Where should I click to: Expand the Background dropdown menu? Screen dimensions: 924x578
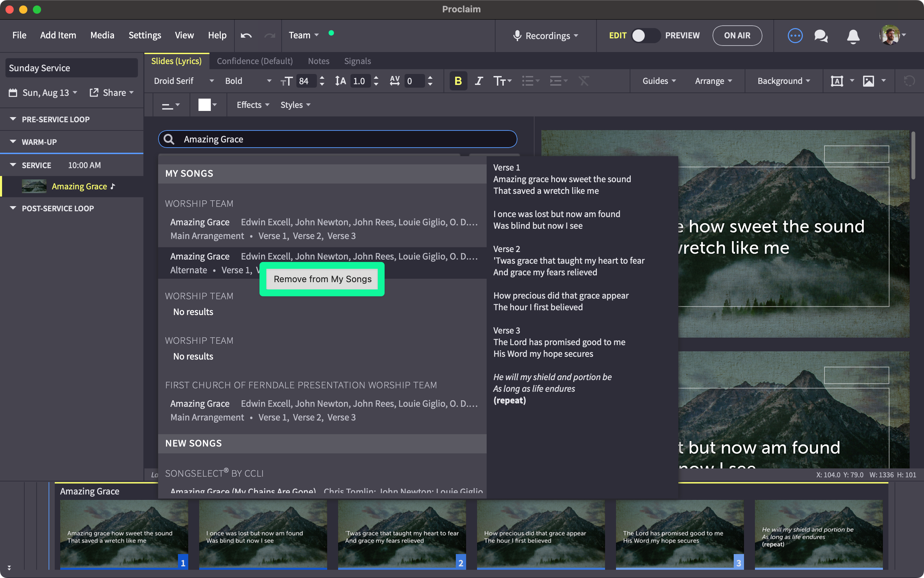click(x=783, y=81)
